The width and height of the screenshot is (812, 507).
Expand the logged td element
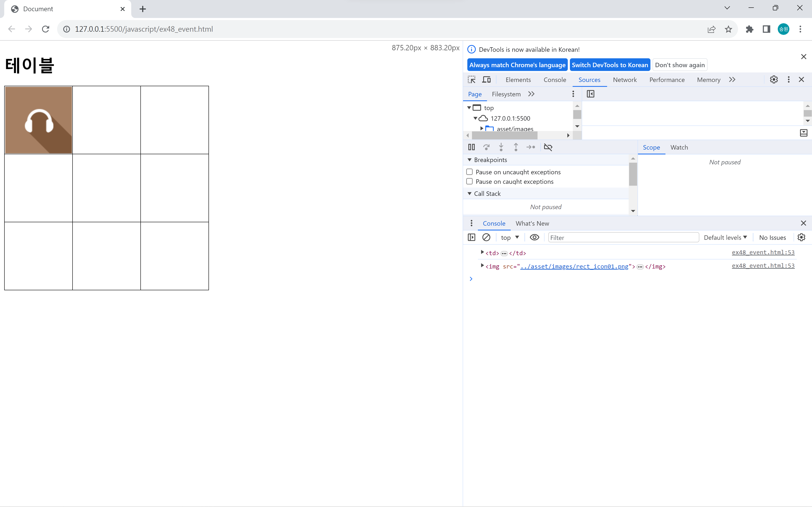(482, 252)
